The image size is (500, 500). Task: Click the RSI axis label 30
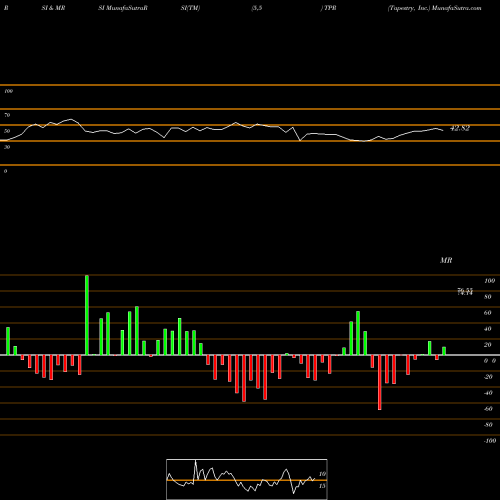pos(7,147)
